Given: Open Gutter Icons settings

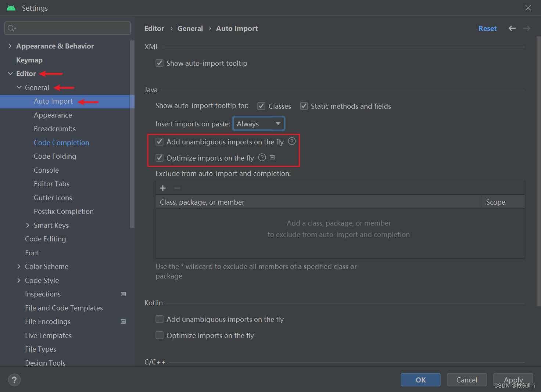Looking at the screenshot, I should [53, 198].
